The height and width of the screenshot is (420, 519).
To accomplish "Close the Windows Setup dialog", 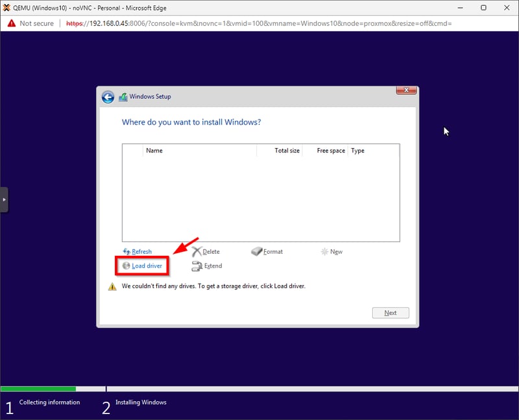I will (x=405, y=90).
